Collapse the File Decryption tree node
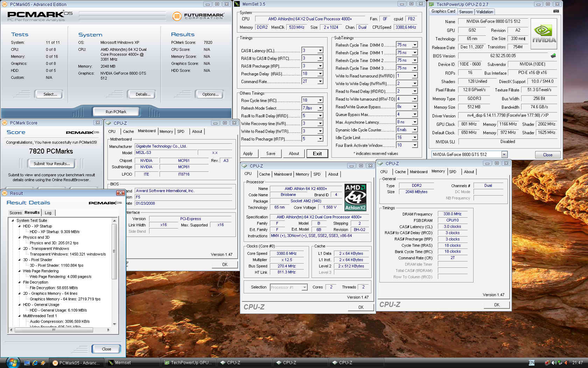This screenshot has height=368, width=588. (19, 282)
